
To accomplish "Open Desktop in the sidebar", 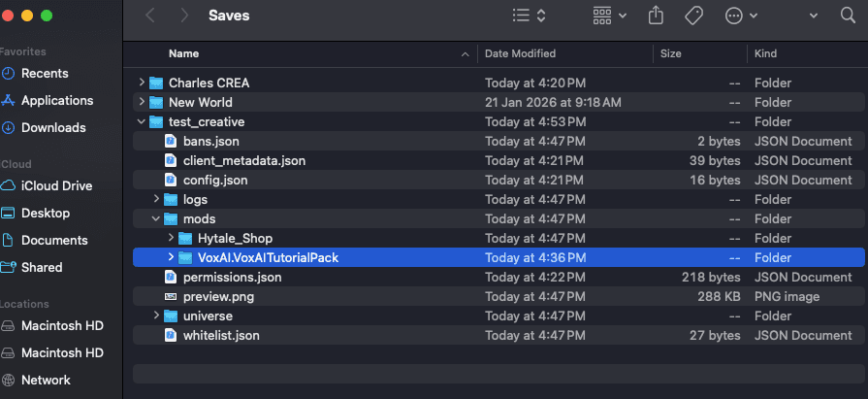I will point(36,213).
